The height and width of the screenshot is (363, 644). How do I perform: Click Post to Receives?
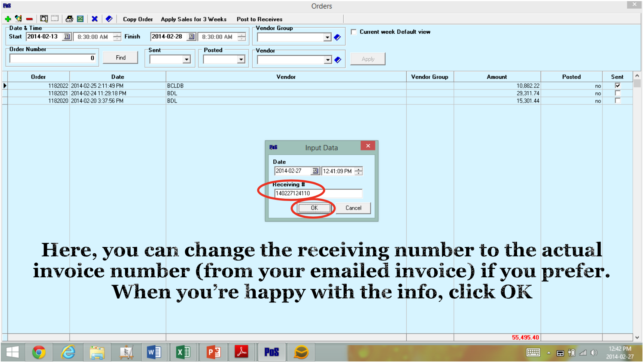[259, 19]
